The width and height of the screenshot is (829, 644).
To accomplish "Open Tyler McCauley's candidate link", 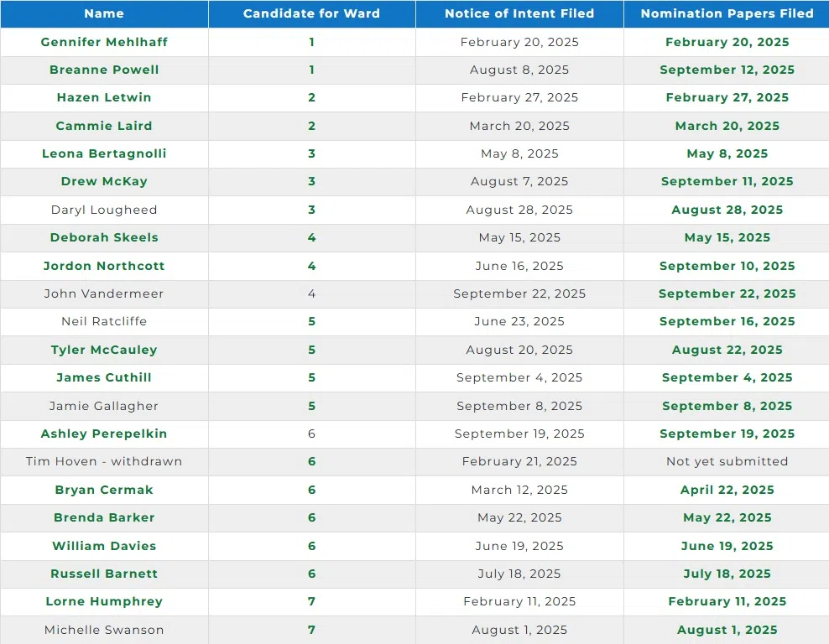I will [x=104, y=350].
